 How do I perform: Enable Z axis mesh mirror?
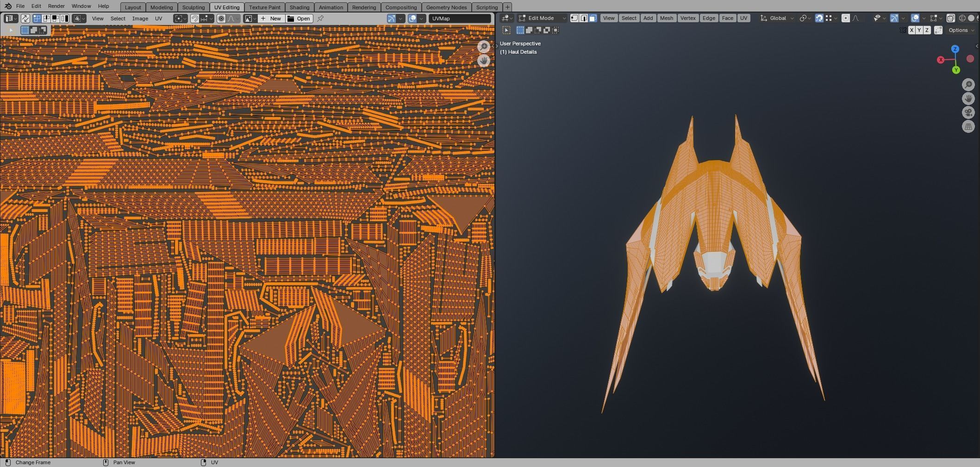pyautogui.click(x=927, y=30)
